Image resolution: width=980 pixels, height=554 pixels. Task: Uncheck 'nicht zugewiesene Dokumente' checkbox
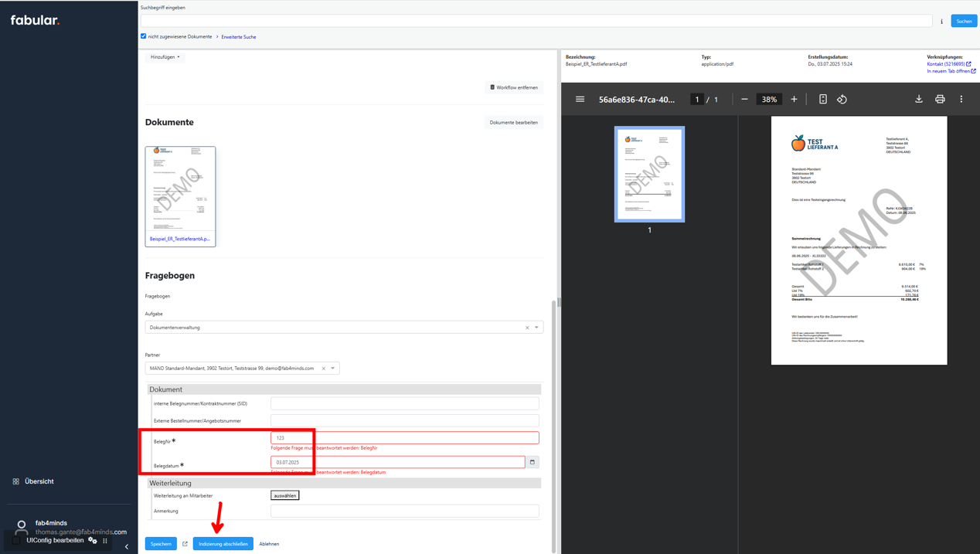coord(144,36)
